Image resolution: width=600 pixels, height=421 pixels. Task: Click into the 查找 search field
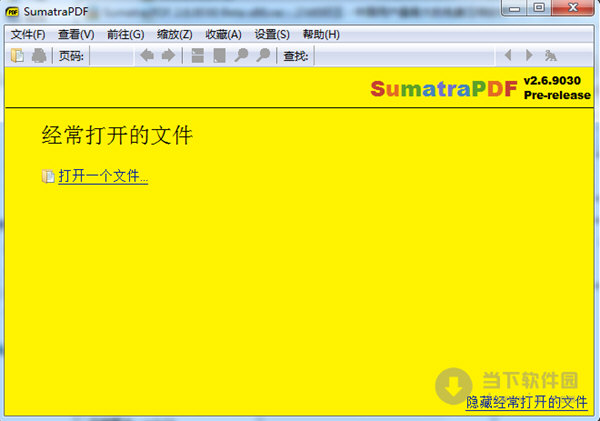tap(405, 56)
